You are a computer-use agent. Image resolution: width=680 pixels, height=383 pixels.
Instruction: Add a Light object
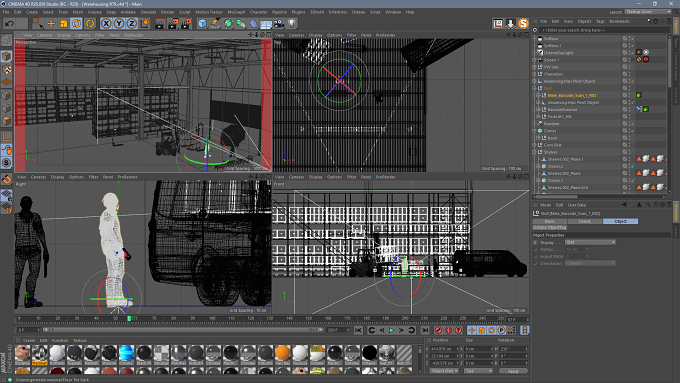[x=292, y=23]
